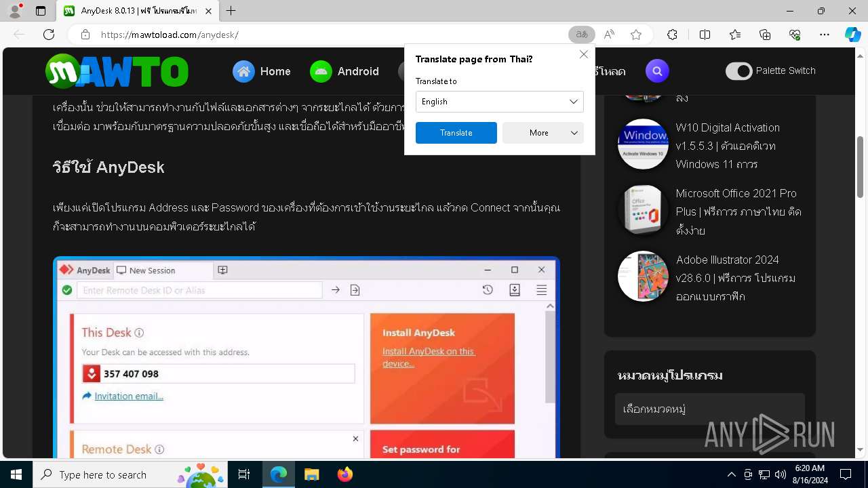Image resolution: width=868 pixels, height=488 pixels.
Task: Open File Explorer from taskbar
Action: 311,474
